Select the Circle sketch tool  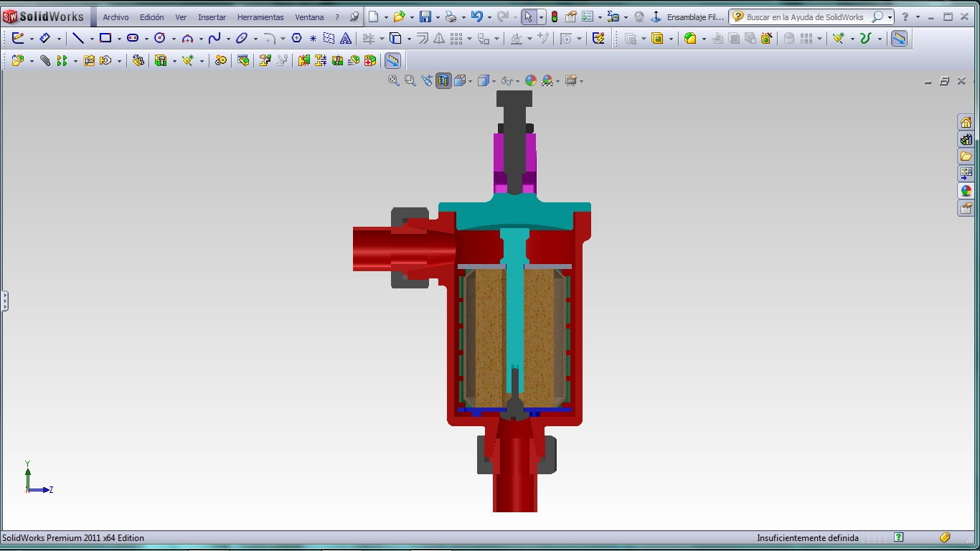(x=160, y=39)
